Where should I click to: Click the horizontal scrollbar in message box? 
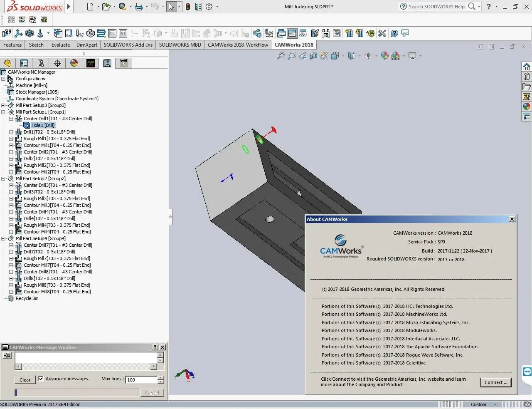[86, 367]
